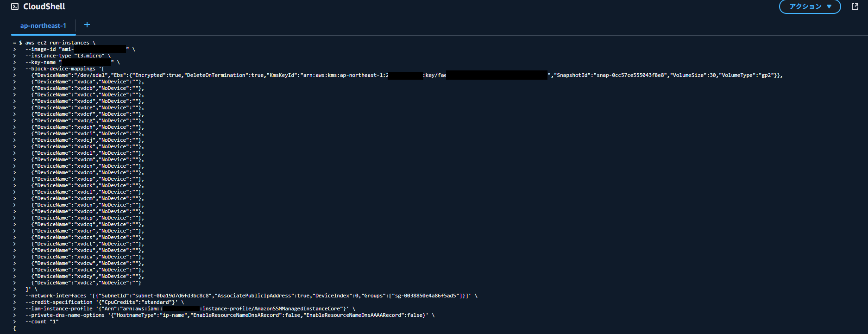Click the xvdcv device mapping row
Viewport: 868px width, 334px height.
pyautogui.click(x=88, y=257)
